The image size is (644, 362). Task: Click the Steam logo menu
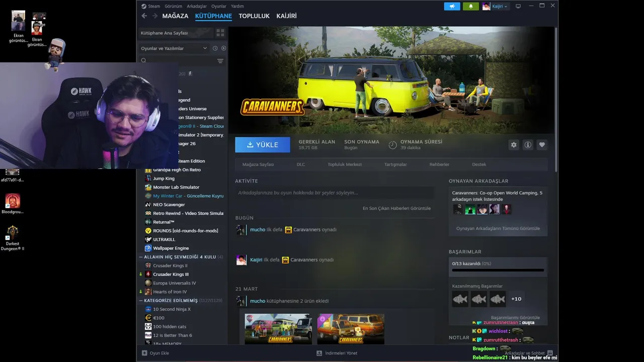tap(150, 6)
